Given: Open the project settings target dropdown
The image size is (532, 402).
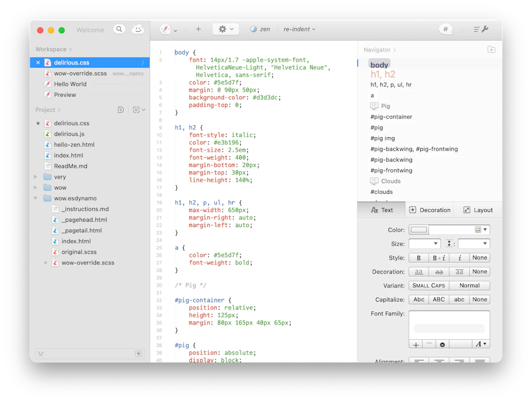Looking at the screenshot, I should coord(139,110).
